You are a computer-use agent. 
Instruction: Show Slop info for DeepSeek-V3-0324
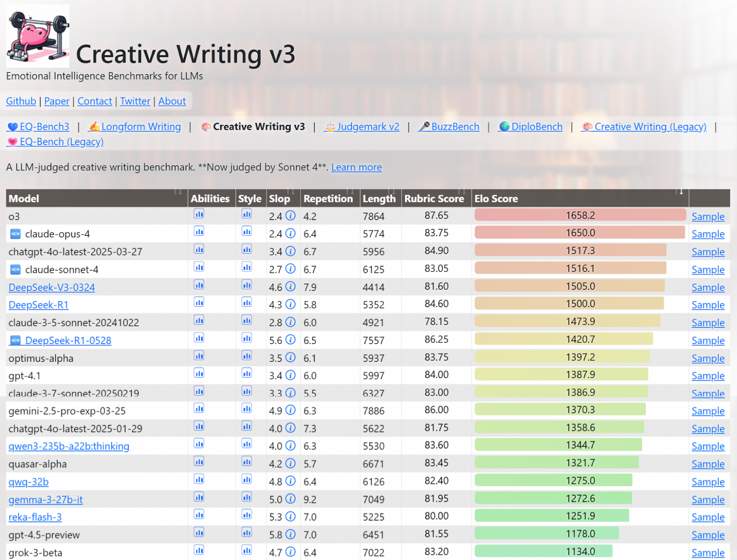tap(291, 287)
